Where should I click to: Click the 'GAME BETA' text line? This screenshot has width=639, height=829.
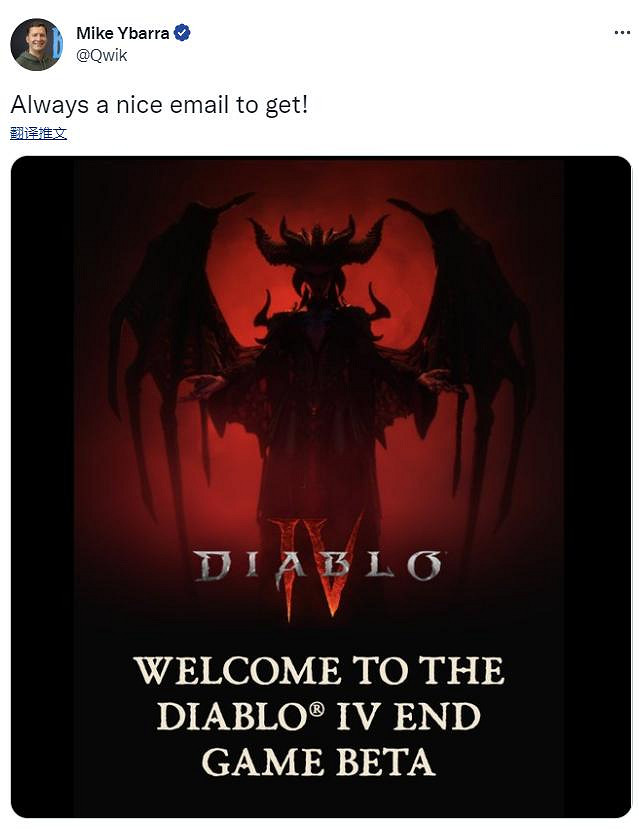click(319, 762)
